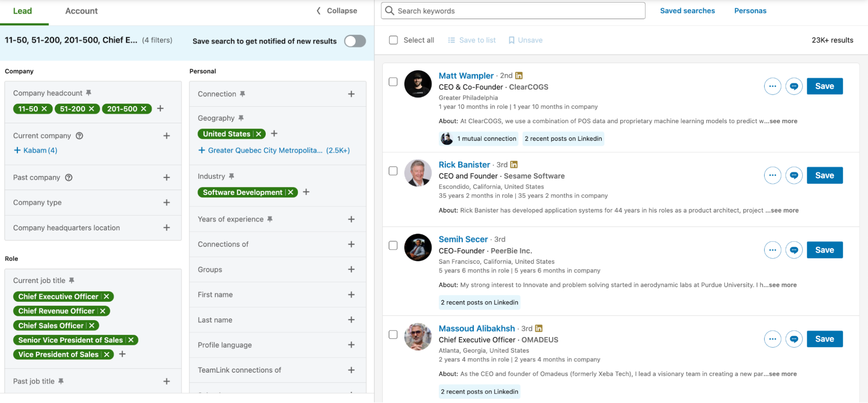This screenshot has width=868, height=403.
Task: Add suggested company Kabam (4)
Action: pos(36,151)
